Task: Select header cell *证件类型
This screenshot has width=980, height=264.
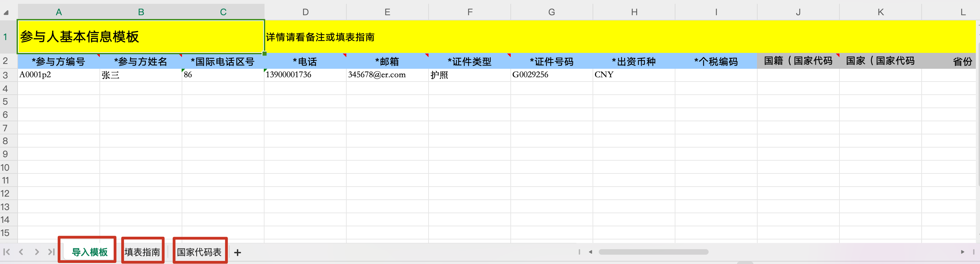Action: click(x=470, y=61)
